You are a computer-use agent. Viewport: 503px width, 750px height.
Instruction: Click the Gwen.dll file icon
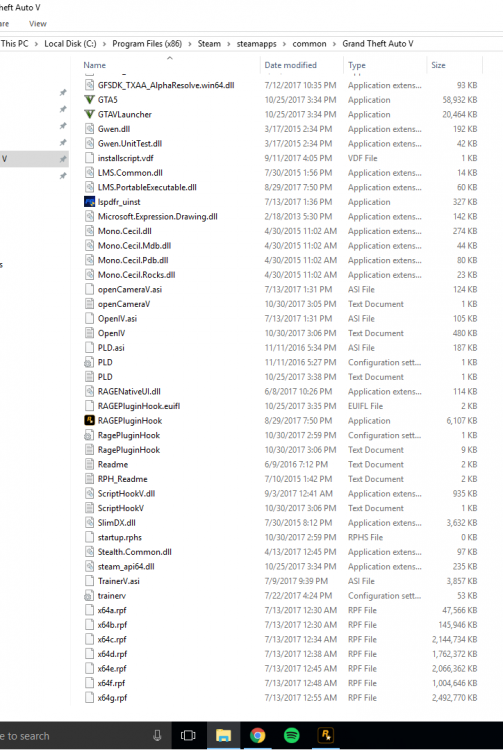[x=89, y=129]
